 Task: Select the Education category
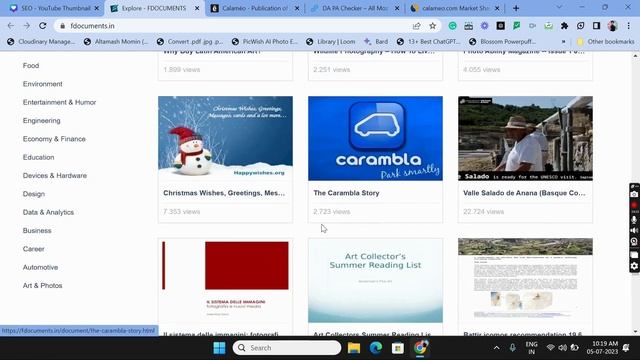click(38, 157)
